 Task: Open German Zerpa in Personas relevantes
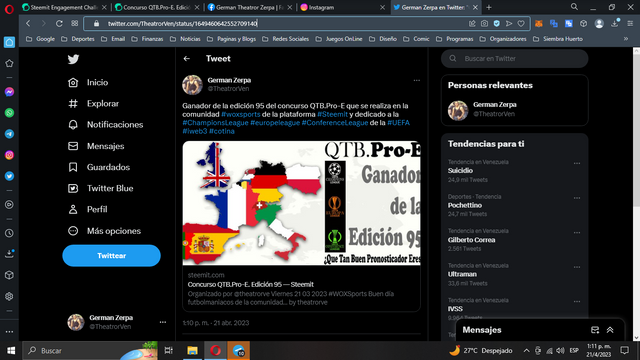pyautogui.click(x=514, y=109)
